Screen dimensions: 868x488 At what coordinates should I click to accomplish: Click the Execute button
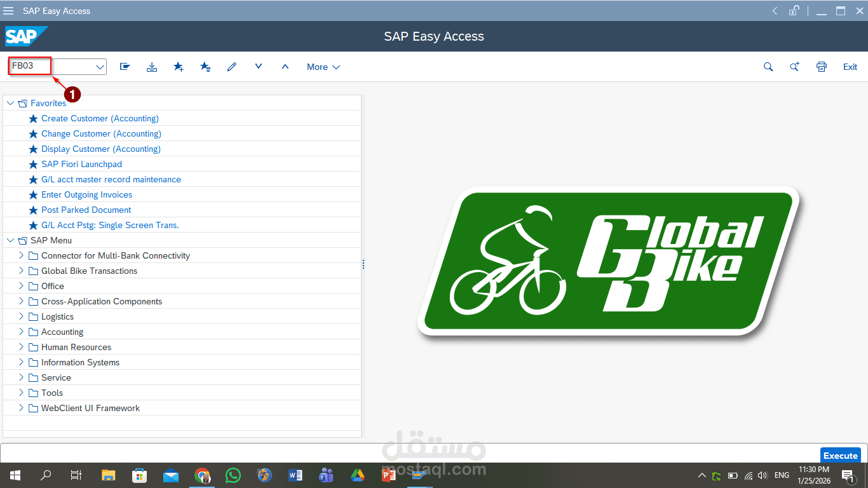click(x=841, y=456)
